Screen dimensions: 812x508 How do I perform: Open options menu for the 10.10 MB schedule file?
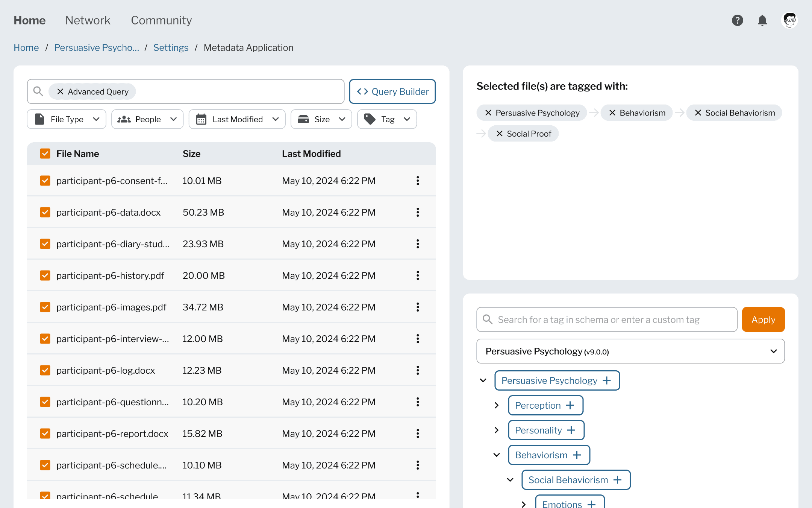tap(418, 465)
